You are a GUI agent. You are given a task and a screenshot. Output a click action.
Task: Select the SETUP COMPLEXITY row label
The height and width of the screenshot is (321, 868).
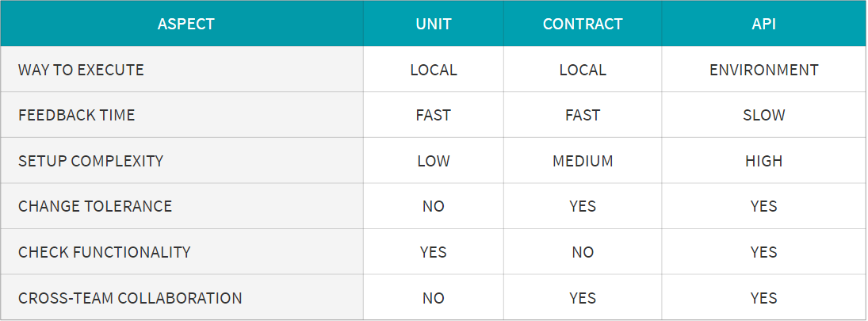pos(91,161)
